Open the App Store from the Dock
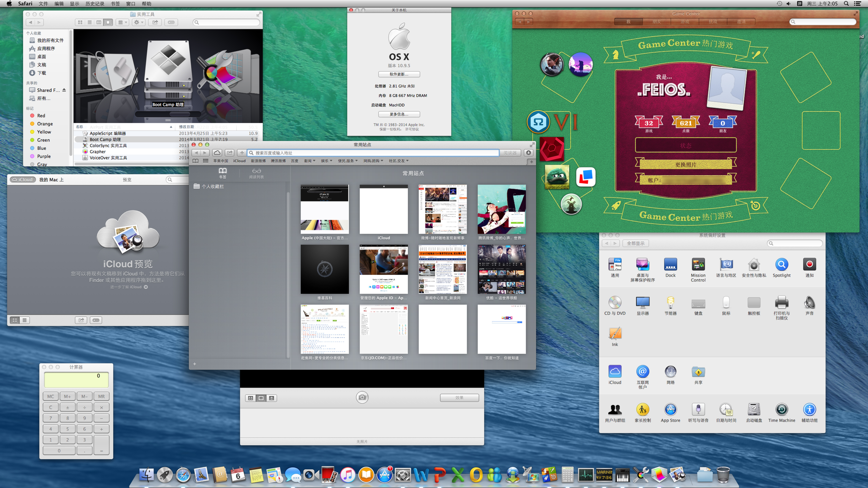 384,475
